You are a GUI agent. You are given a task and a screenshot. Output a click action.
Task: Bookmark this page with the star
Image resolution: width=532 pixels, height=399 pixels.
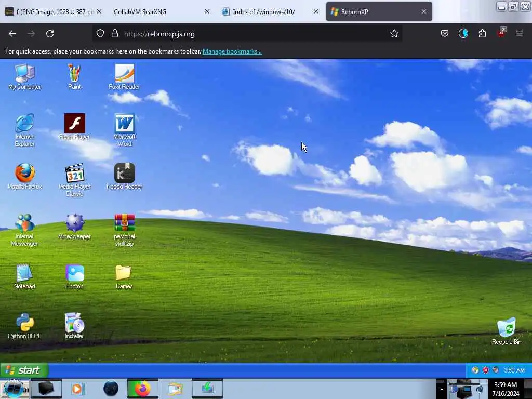point(394,34)
